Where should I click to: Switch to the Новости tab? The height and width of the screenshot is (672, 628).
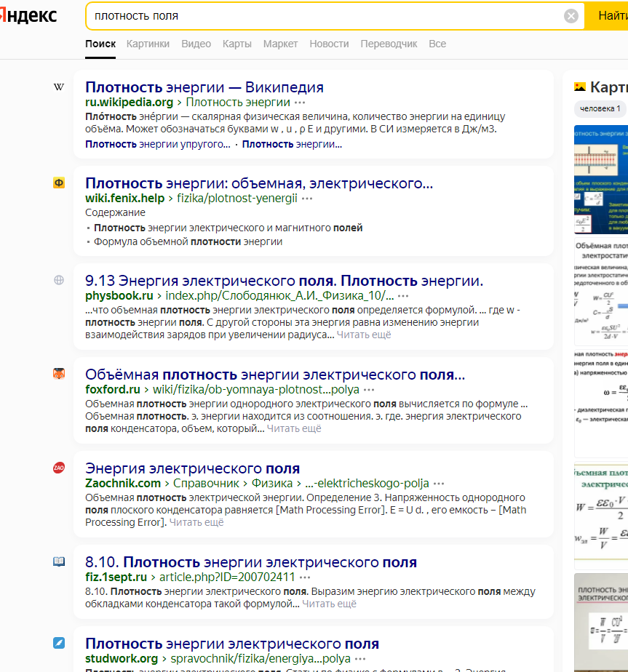tap(329, 44)
